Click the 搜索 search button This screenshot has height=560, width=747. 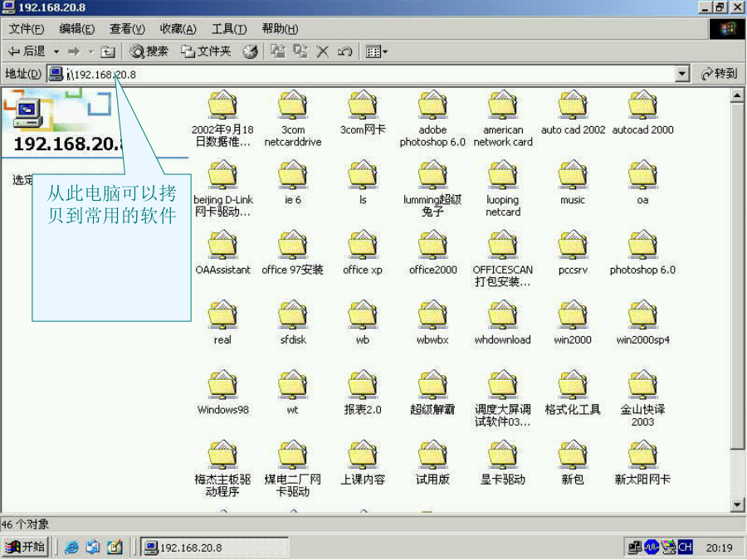pyautogui.click(x=149, y=51)
